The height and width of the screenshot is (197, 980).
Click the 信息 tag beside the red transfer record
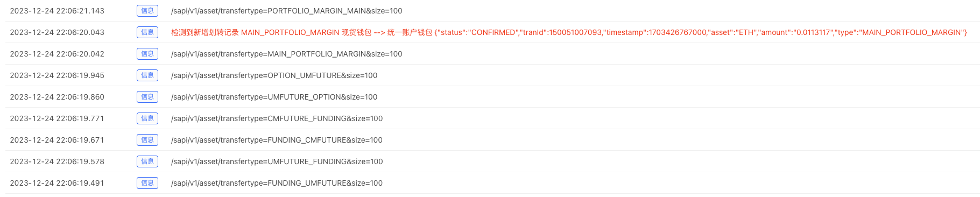[x=147, y=32]
